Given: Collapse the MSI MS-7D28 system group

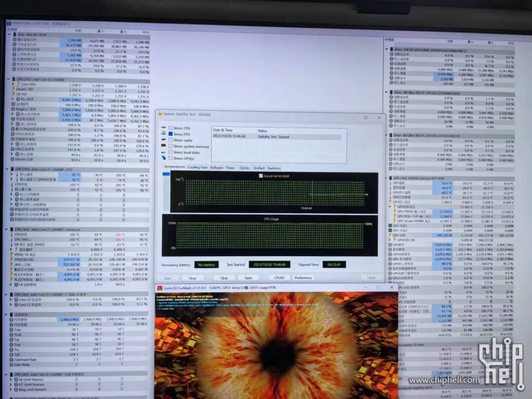Looking at the screenshot, I should pyautogui.click(x=10, y=34).
